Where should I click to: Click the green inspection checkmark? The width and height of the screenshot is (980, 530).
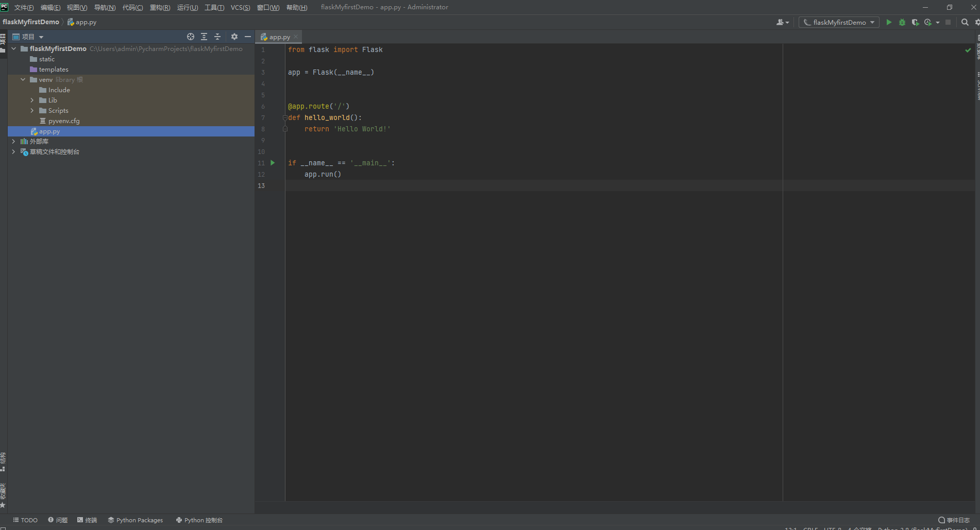968,50
